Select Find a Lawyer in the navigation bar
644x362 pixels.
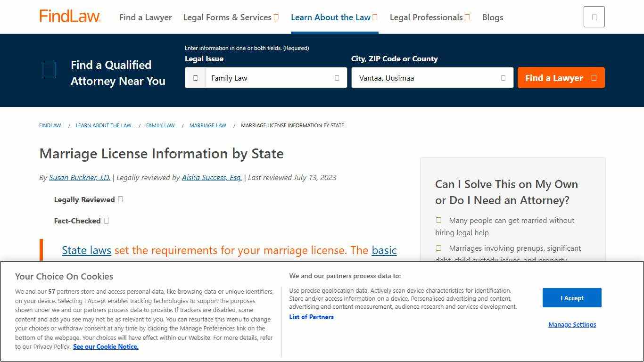point(145,17)
